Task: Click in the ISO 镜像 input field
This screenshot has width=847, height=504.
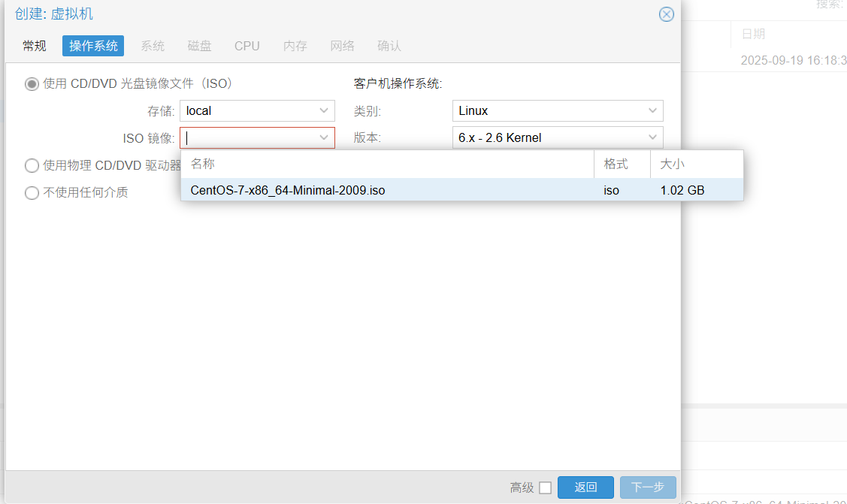Action: 248,138
